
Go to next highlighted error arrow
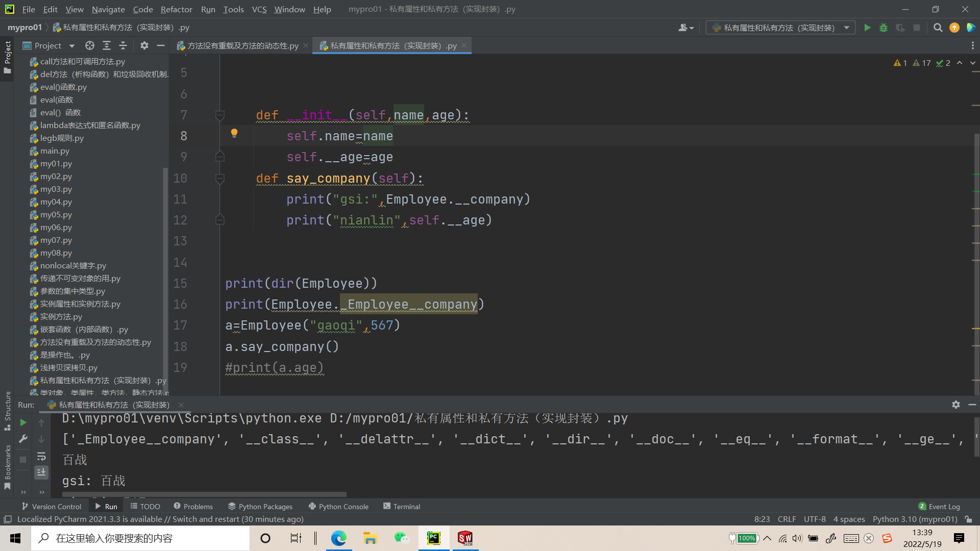pos(972,63)
